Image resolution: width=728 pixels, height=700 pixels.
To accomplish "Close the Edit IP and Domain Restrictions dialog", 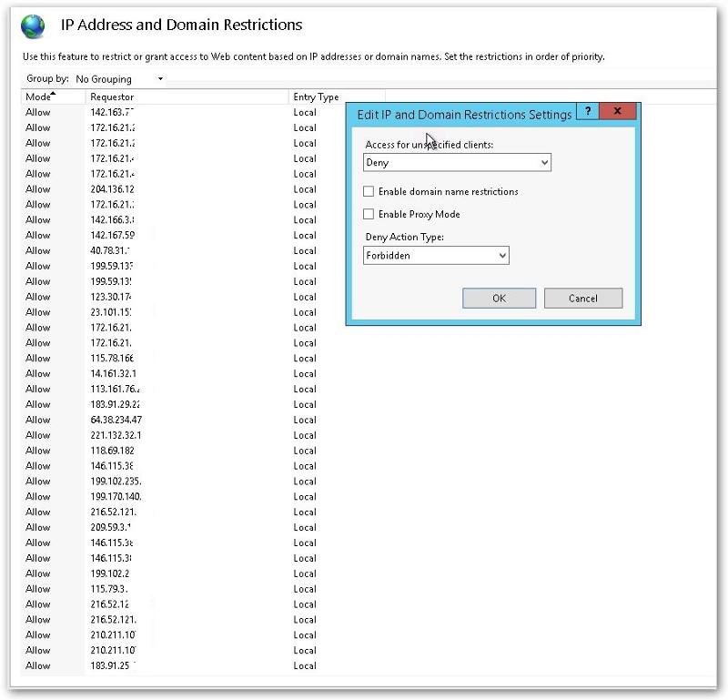I will point(618,111).
